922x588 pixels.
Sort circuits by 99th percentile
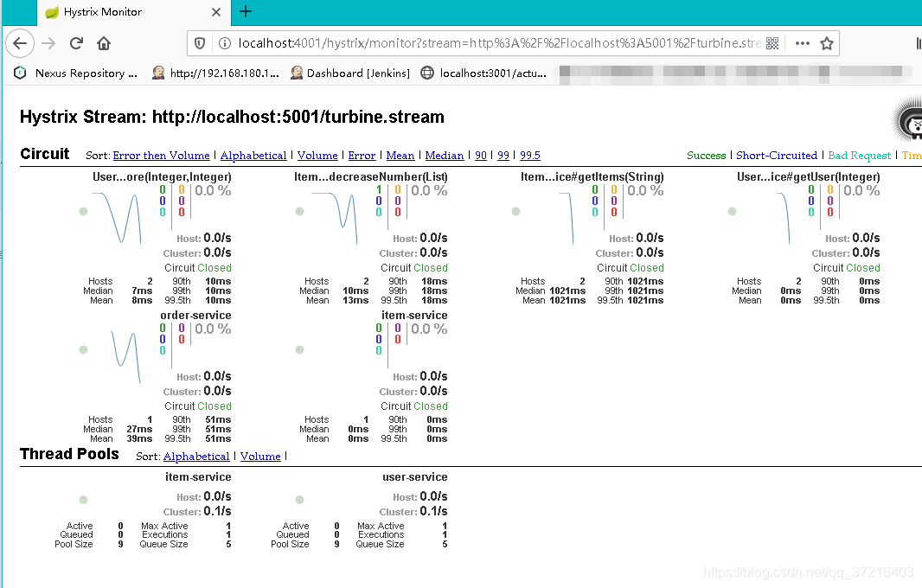click(x=503, y=156)
